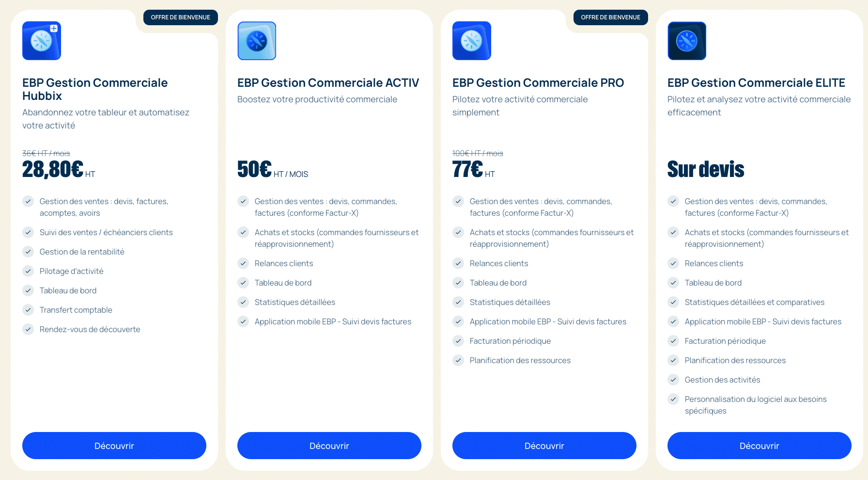
Task: Select the OFFRE DE BIENVENUE badge on PRO card
Action: (610, 17)
